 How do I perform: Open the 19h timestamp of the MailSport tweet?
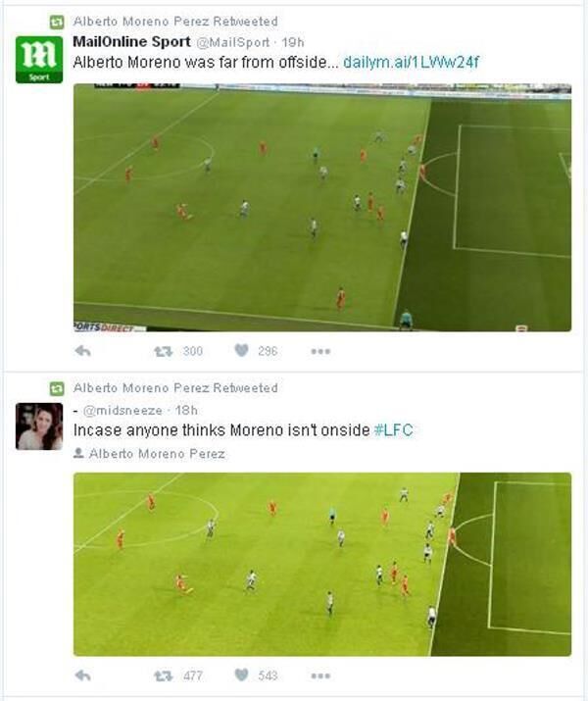point(293,42)
